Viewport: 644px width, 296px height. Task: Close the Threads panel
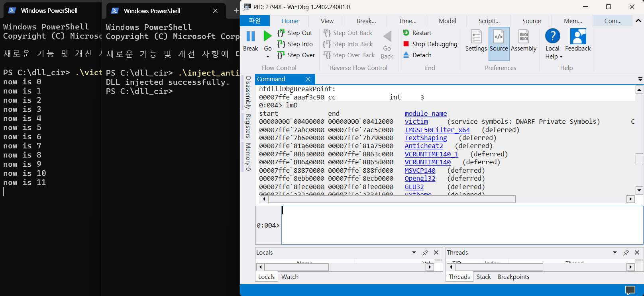coord(637,253)
